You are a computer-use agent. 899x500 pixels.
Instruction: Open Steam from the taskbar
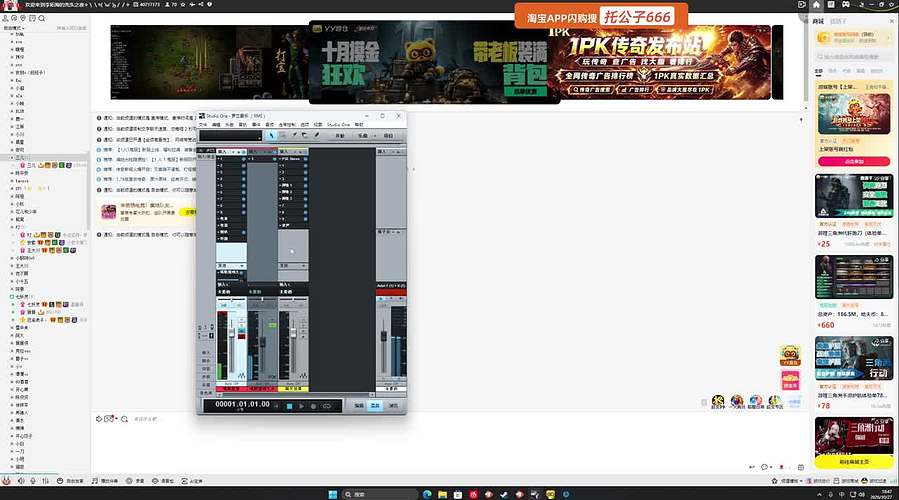504,494
